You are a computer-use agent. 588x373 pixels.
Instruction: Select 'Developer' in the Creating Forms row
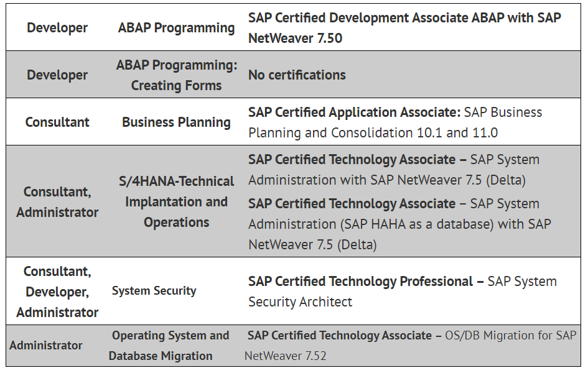click(57, 75)
